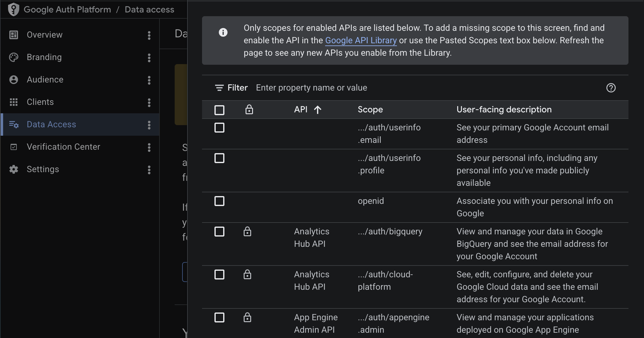Toggle the API column sort arrow
Image resolution: width=644 pixels, height=338 pixels.
[318, 110]
